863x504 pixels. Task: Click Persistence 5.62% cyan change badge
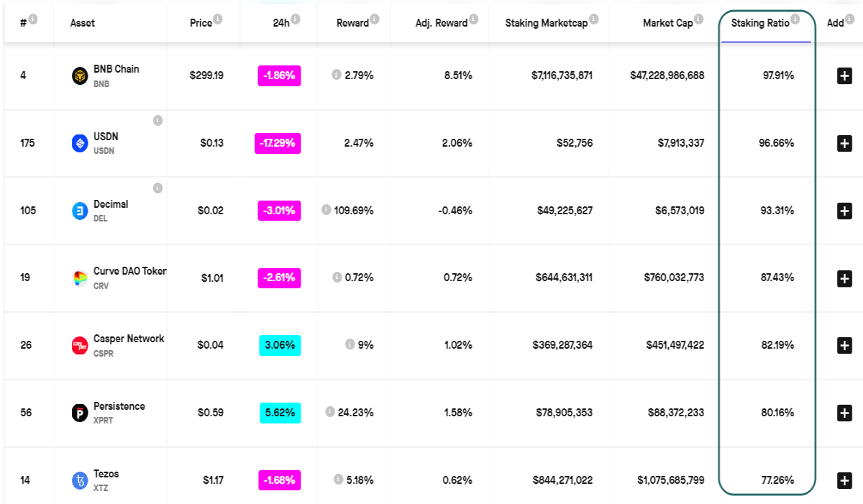pos(280,413)
